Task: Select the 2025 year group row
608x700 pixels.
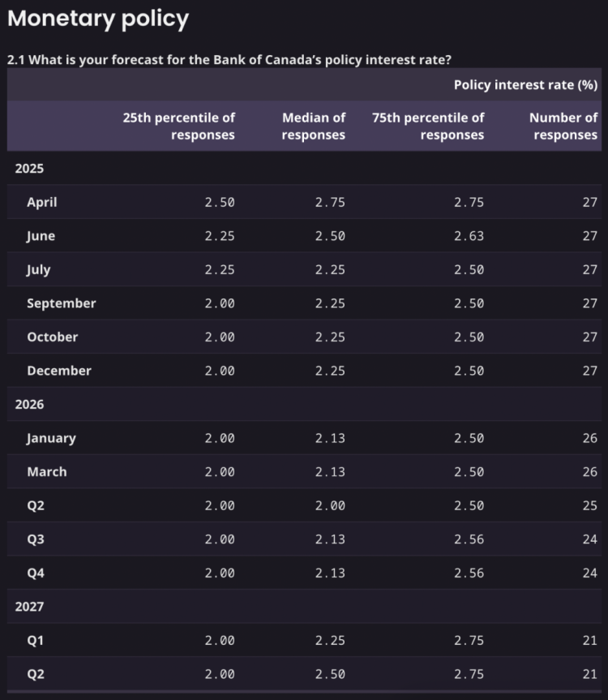Action: point(304,168)
